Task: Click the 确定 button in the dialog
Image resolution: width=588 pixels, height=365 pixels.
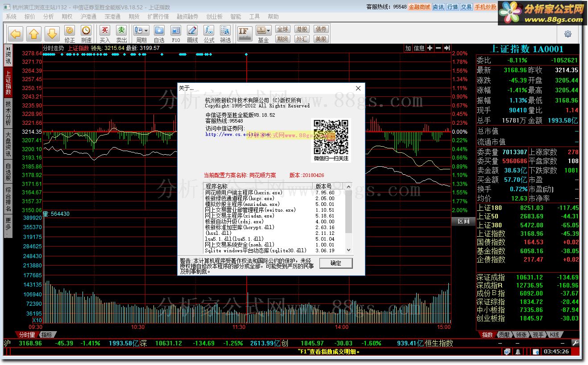Action: click(336, 263)
